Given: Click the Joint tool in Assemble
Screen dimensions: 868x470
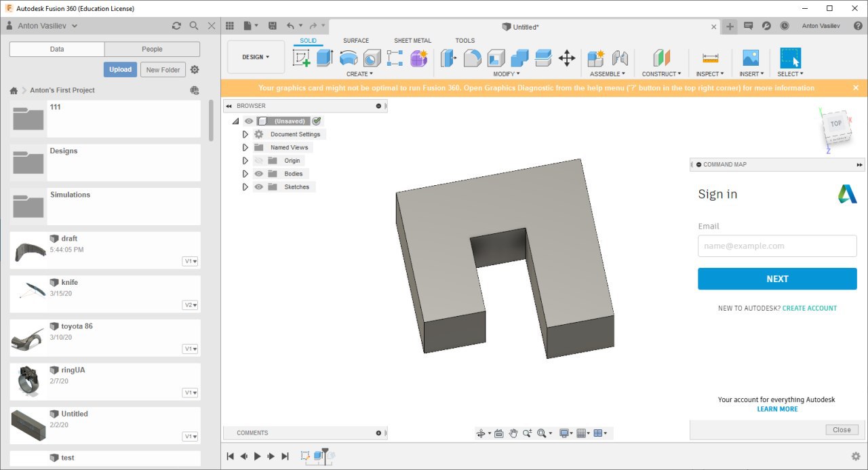Looking at the screenshot, I should coord(620,58).
